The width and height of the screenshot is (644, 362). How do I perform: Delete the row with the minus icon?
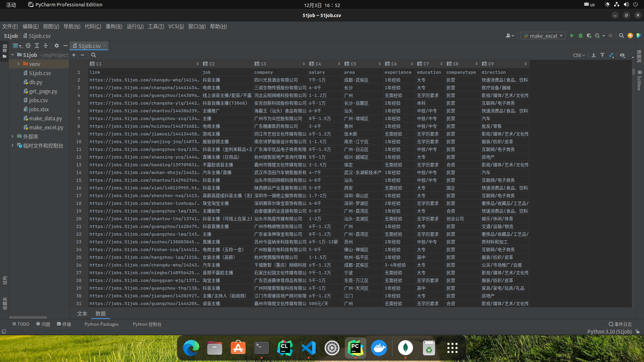[83, 55]
